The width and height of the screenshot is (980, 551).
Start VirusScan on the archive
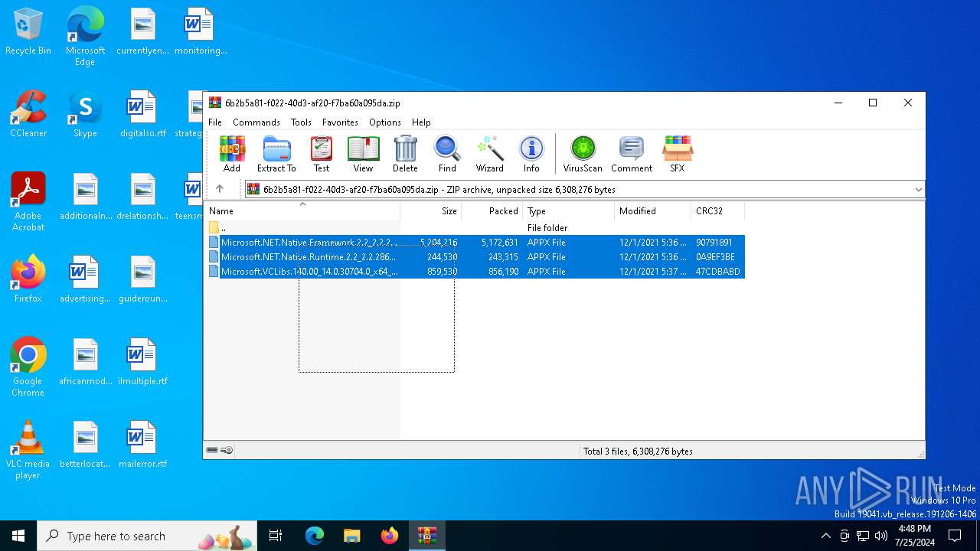[583, 154]
